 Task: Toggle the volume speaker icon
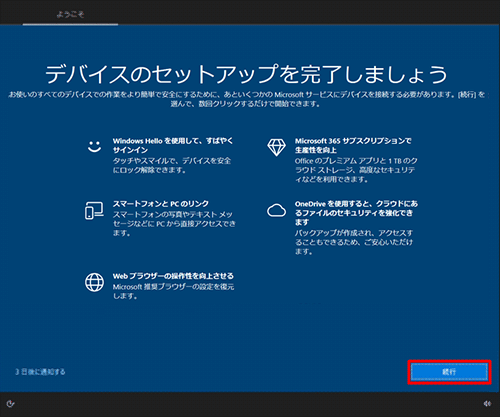tap(487, 404)
